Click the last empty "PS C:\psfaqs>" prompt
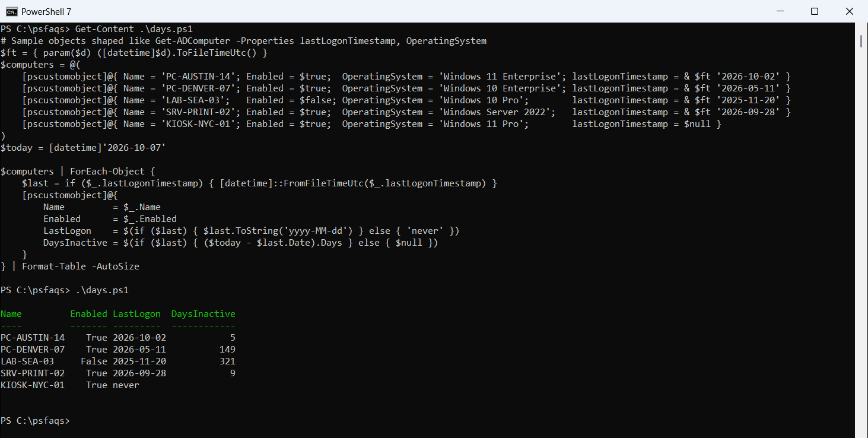This screenshot has height=438, width=868. pyautogui.click(x=35, y=421)
